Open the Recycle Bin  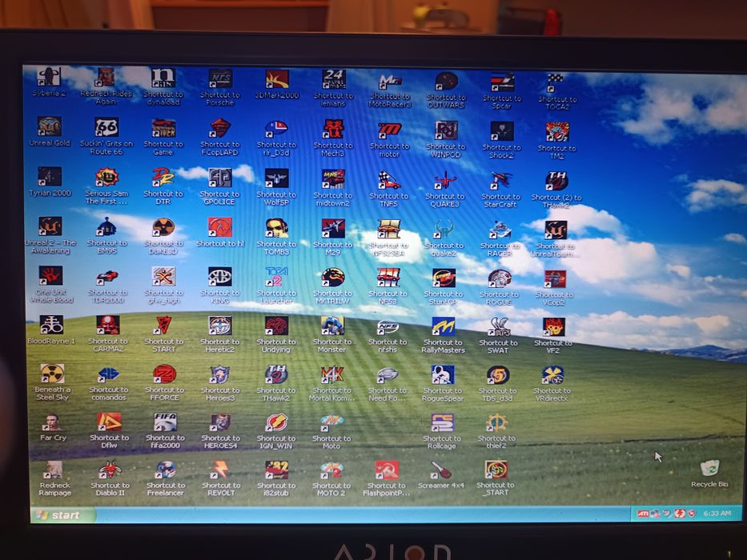[709, 474]
